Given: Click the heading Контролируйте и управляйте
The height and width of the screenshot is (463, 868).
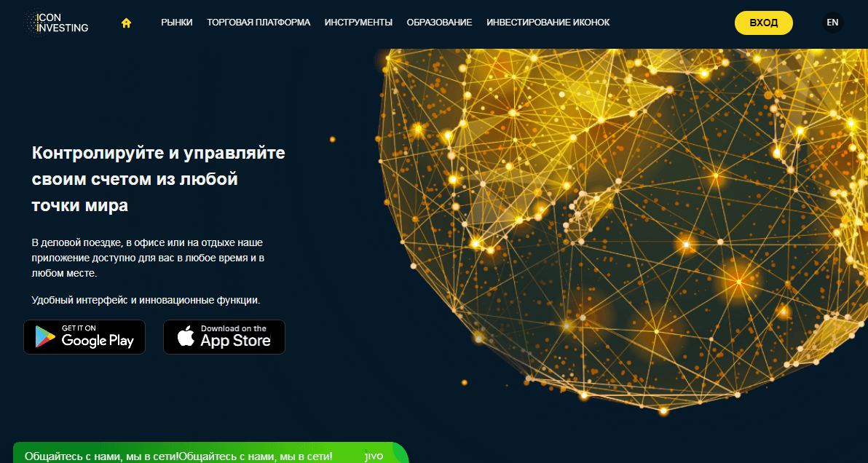Looking at the screenshot, I should [x=159, y=154].
